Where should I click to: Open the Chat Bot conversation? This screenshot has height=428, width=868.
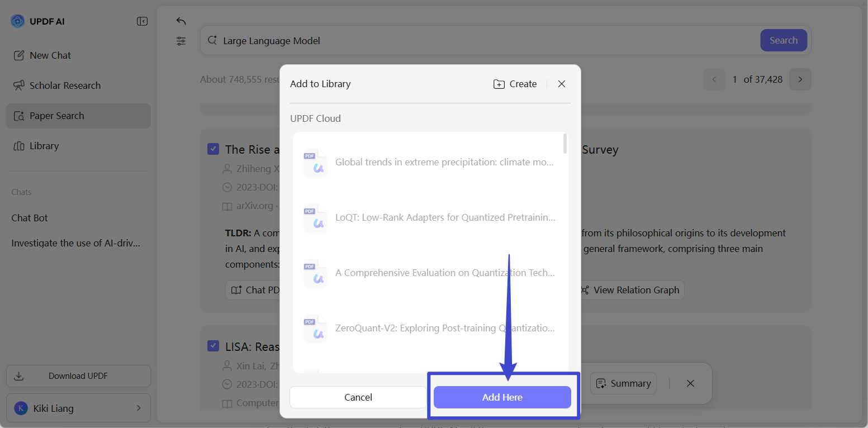(x=30, y=218)
